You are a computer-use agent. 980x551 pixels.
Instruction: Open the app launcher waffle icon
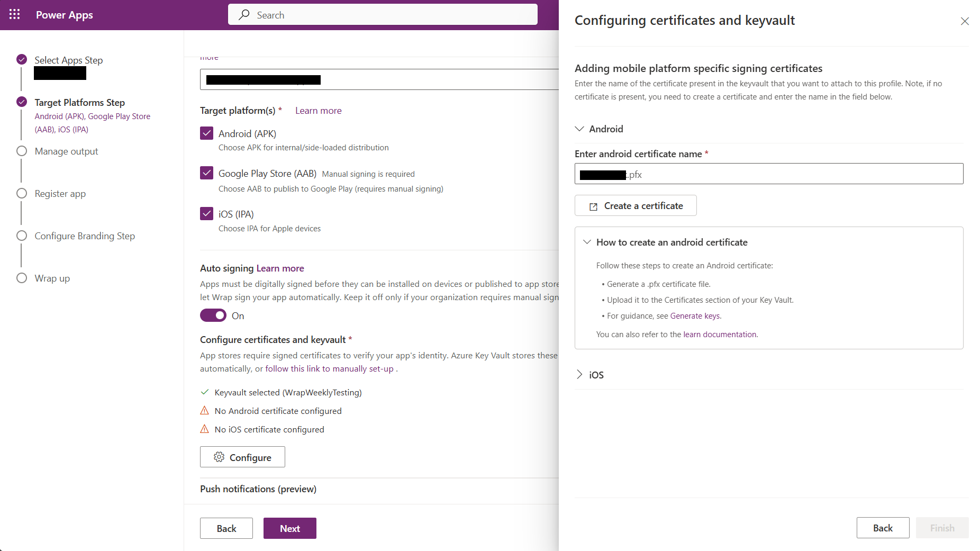(15, 15)
